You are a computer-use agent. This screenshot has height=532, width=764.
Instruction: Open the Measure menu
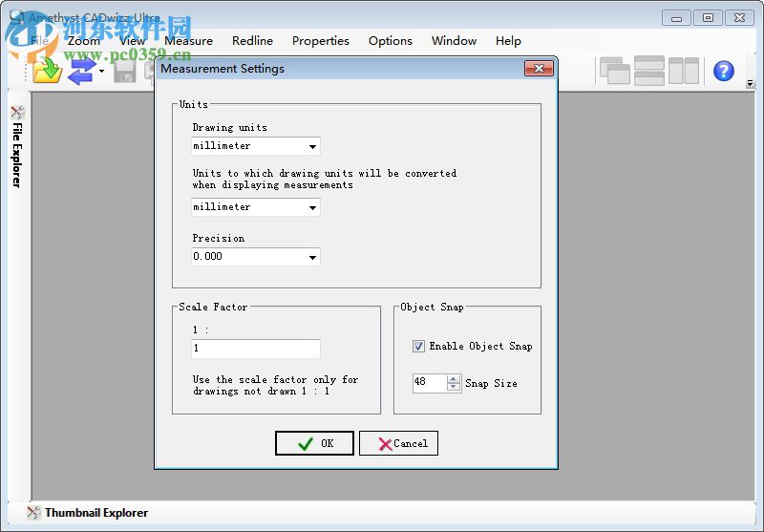pyautogui.click(x=188, y=41)
